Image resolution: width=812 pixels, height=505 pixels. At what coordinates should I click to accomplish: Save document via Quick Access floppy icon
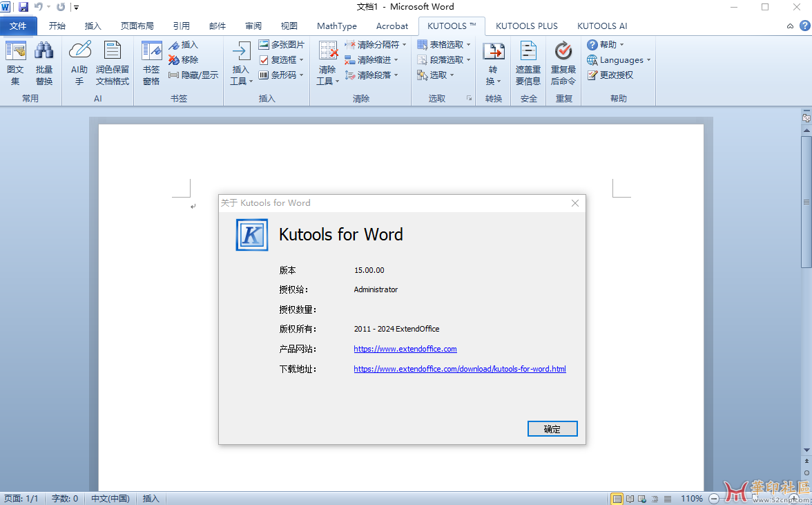click(23, 7)
